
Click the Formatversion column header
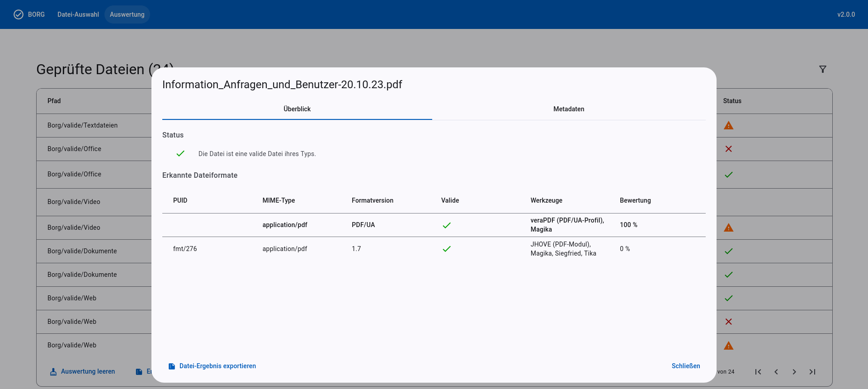[373, 200]
